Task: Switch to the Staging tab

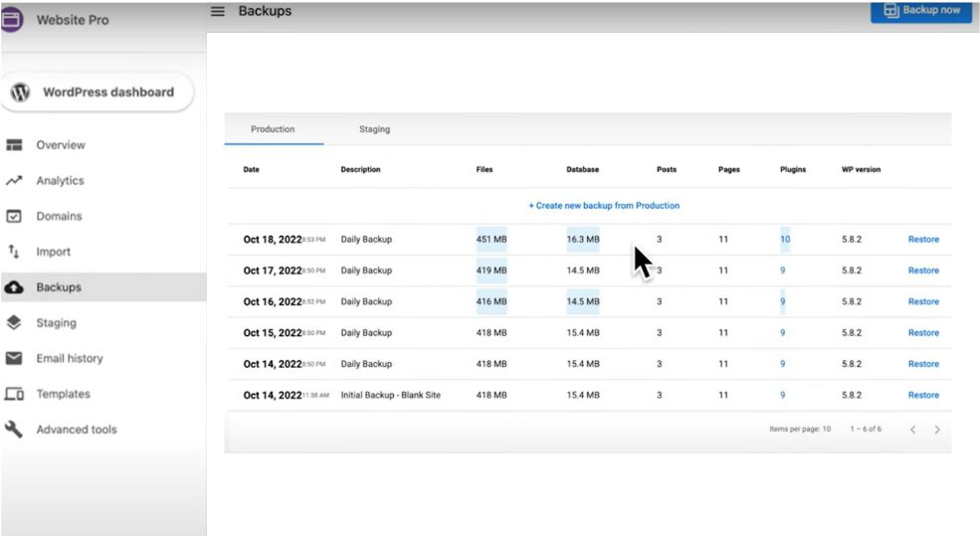Action: (374, 129)
